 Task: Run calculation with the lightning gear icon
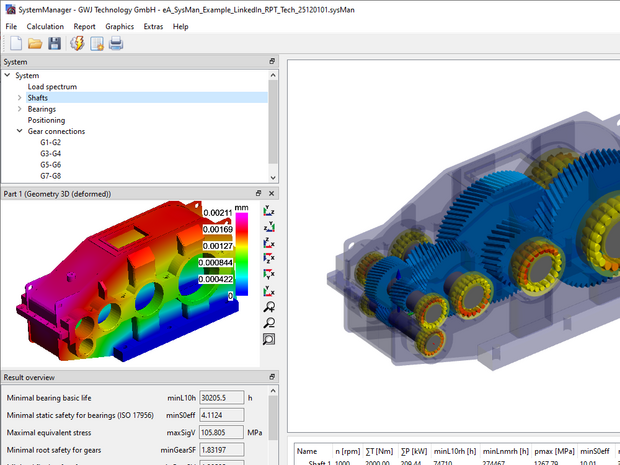click(77, 43)
